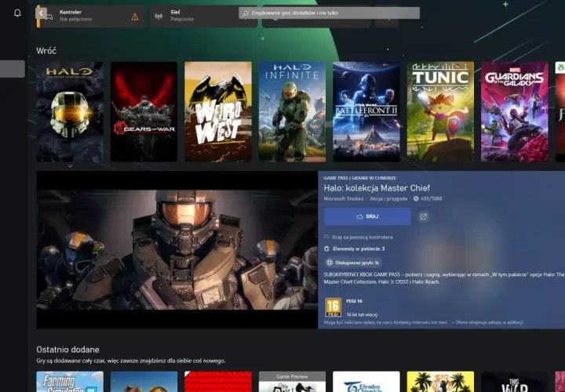
Task: Open Farming Simulator tile in Ostatnio dodane
Action: click(70, 382)
